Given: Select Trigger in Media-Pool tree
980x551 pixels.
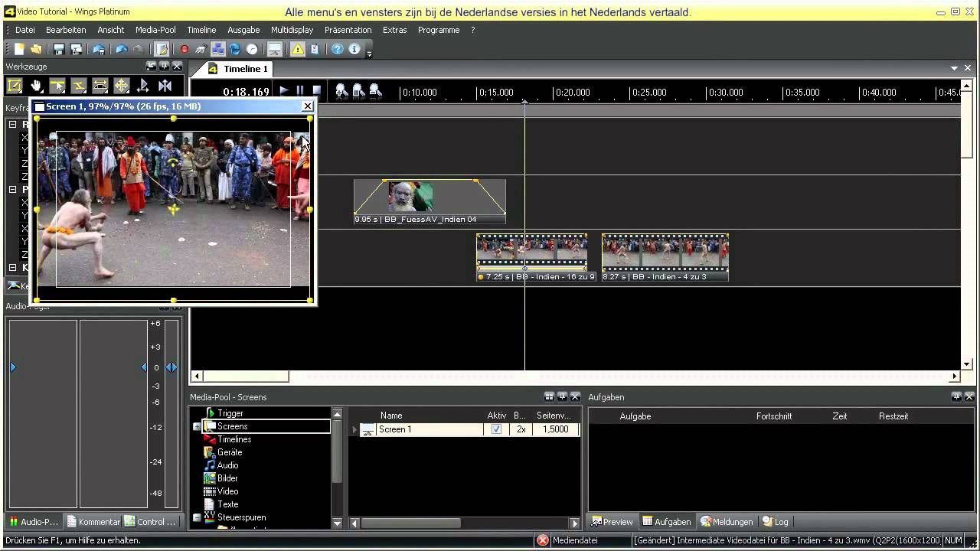Looking at the screenshot, I should coord(230,413).
